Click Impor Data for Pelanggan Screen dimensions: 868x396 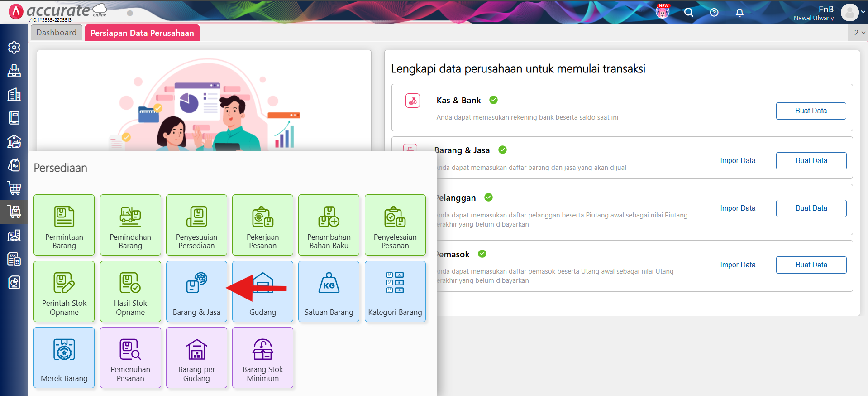[738, 208]
